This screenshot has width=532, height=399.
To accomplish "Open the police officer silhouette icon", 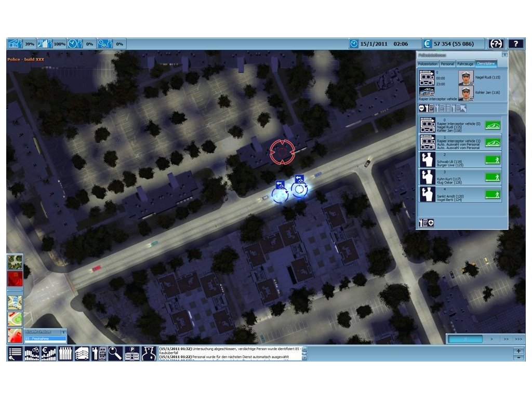I will click(149, 353).
